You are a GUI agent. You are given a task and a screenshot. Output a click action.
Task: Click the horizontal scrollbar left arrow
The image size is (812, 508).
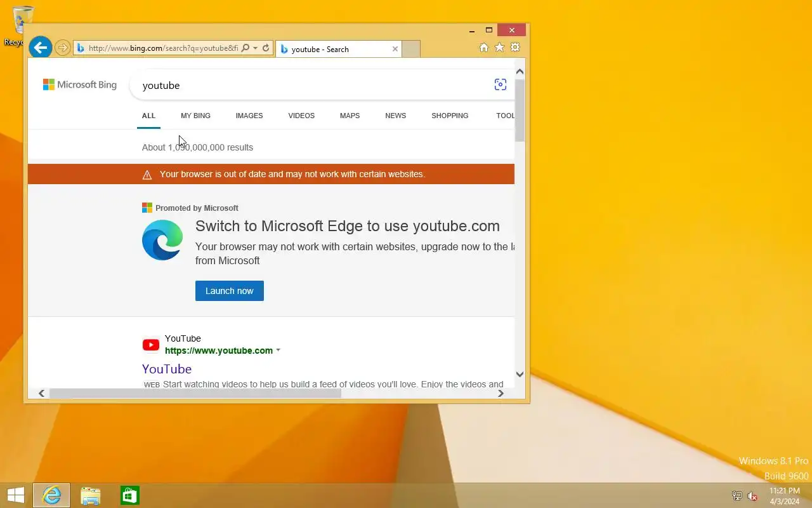(41, 393)
